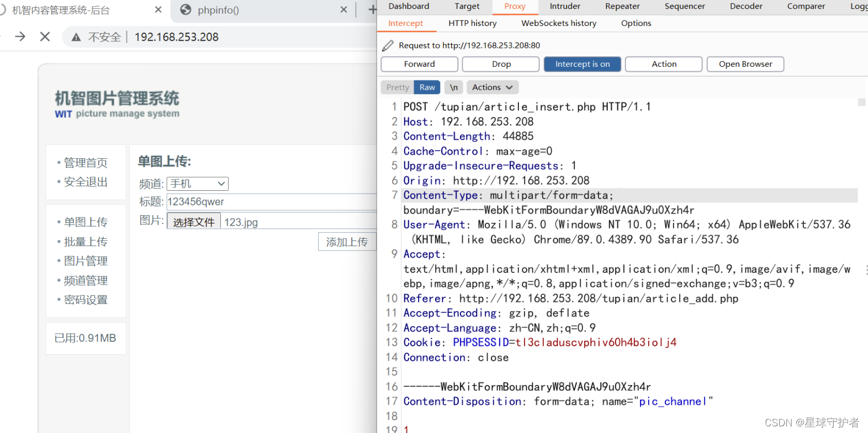Click the PHPSESSID cookie value
The width and height of the screenshot is (868, 433).
596,342
